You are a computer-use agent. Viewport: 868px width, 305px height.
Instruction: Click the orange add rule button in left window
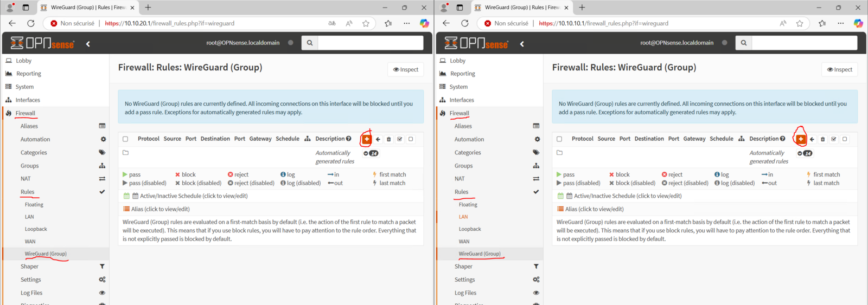[367, 139]
